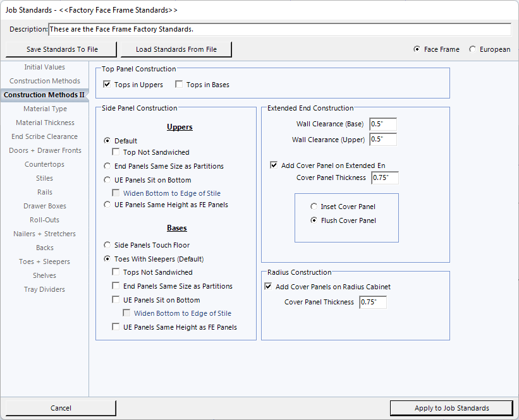Click the Cancel button
The height and width of the screenshot is (420, 519).
point(61,408)
